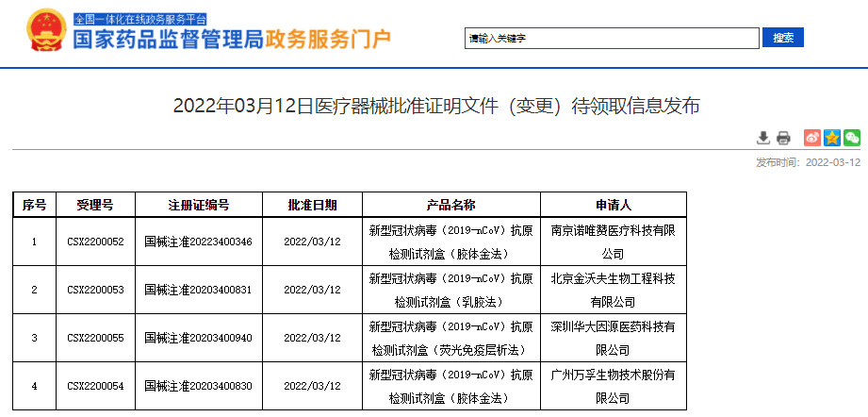Click applicant 南京诺唯赞医疗科技有限公司
The width and height of the screenshot is (868, 417).
click(x=614, y=242)
